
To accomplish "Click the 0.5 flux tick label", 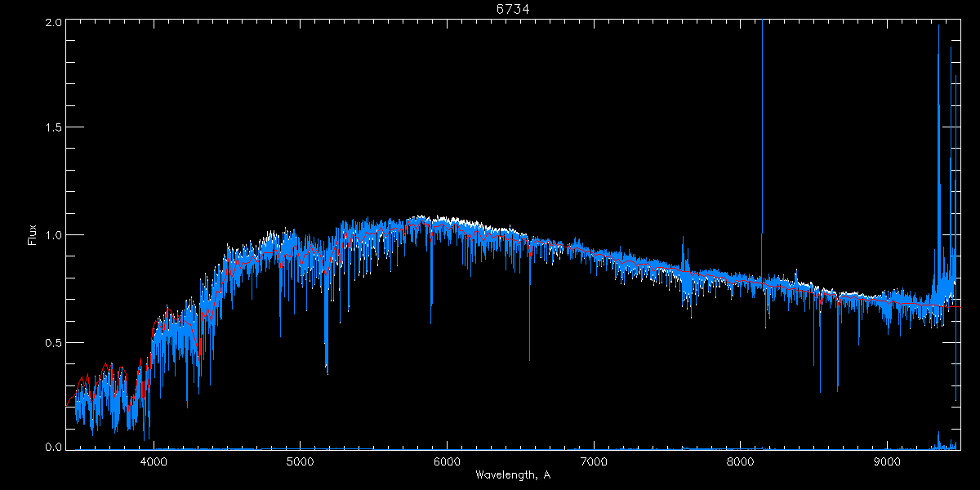I will [53, 342].
